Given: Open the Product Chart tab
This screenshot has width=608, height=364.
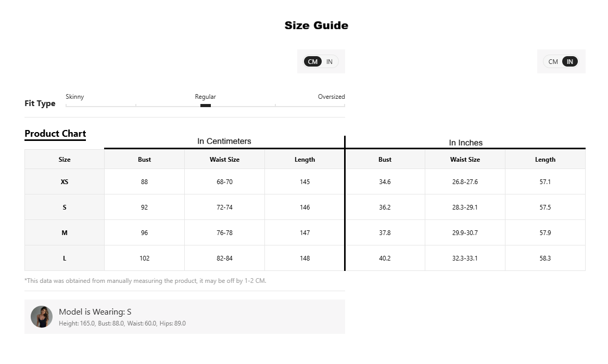Looking at the screenshot, I should [55, 134].
